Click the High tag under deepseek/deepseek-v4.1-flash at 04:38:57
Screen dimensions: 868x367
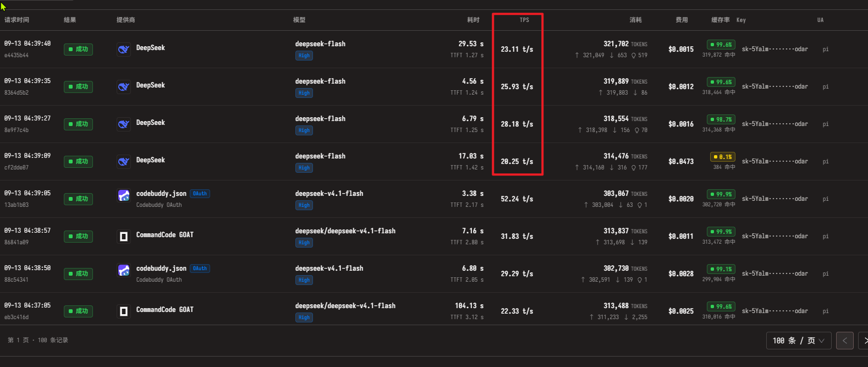click(304, 243)
